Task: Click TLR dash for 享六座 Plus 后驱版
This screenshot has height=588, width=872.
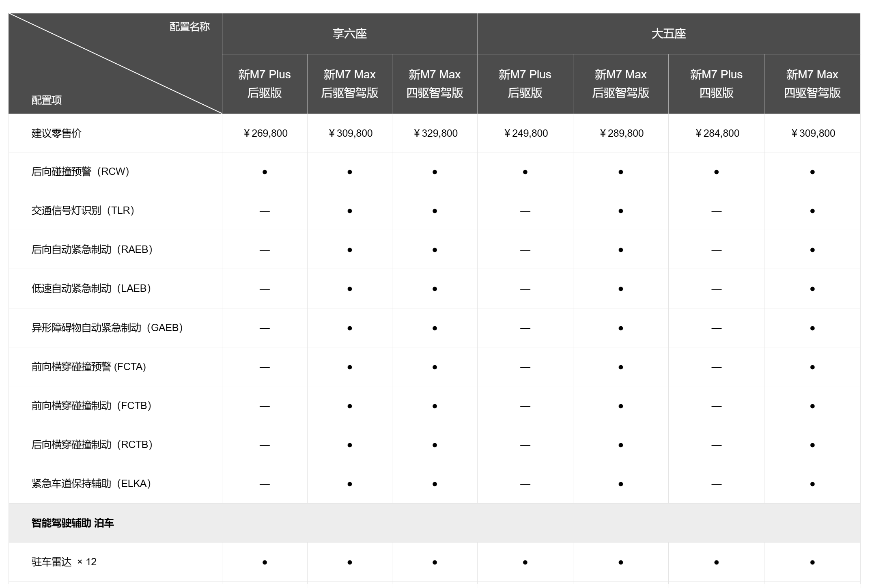Action: [265, 211]
